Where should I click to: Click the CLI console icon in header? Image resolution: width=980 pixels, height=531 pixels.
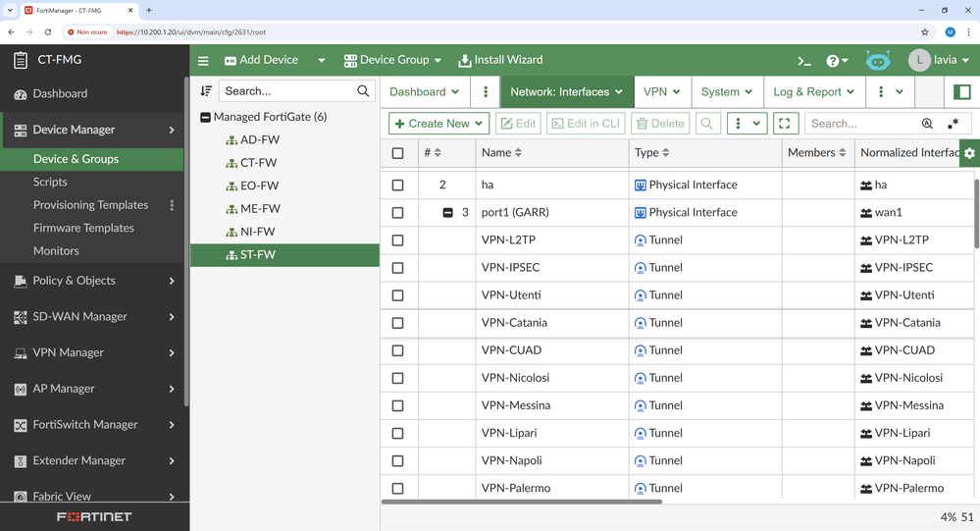pyautogui.click(x=804, y=61)
